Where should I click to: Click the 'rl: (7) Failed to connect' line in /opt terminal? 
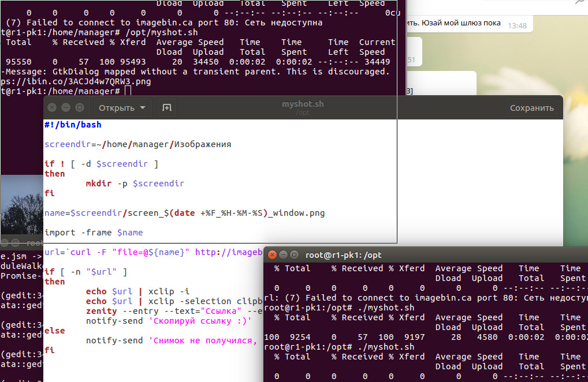[426, 298]
